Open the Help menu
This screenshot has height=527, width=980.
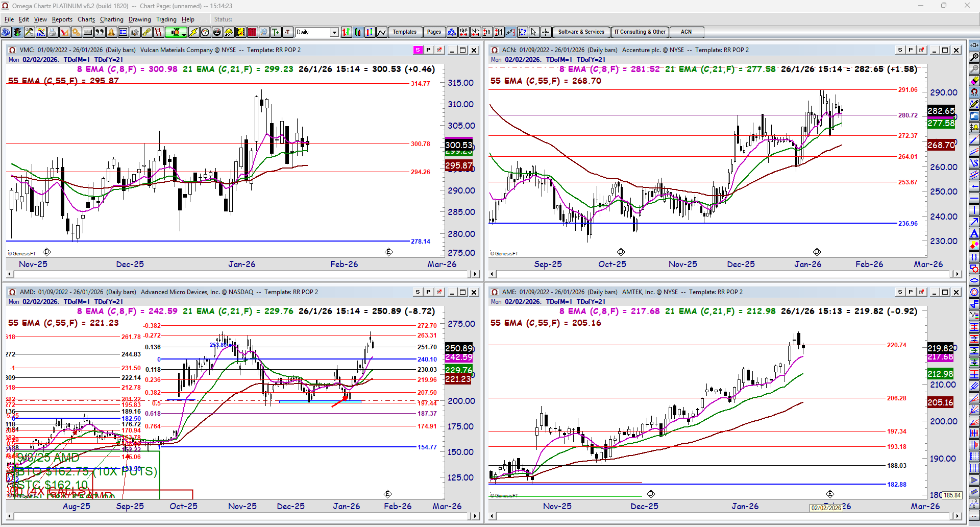tap(188, 19)
